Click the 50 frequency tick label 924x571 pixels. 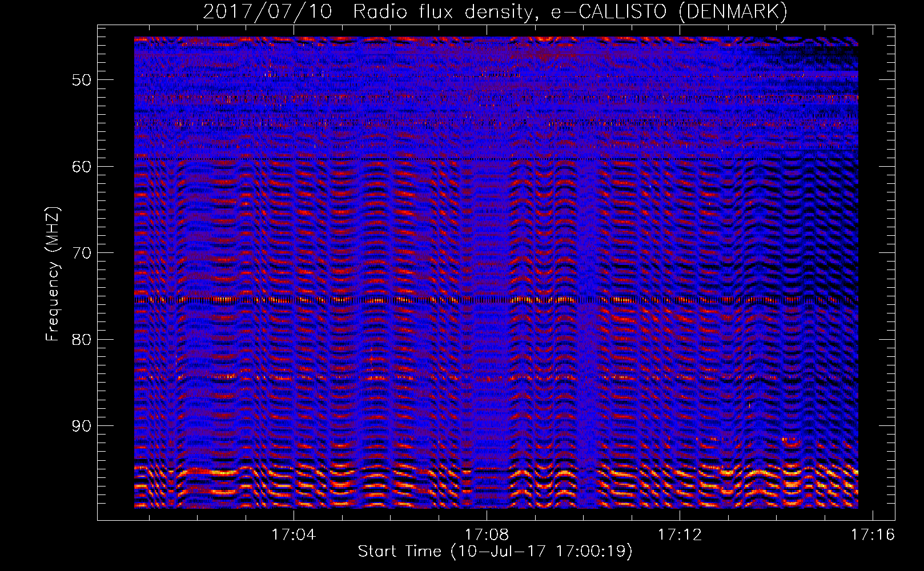[82, 80]
